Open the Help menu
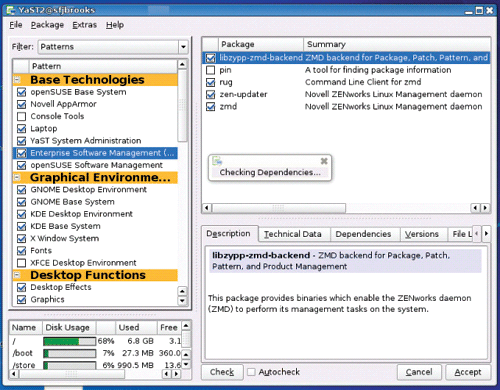 tap(115, 25)
